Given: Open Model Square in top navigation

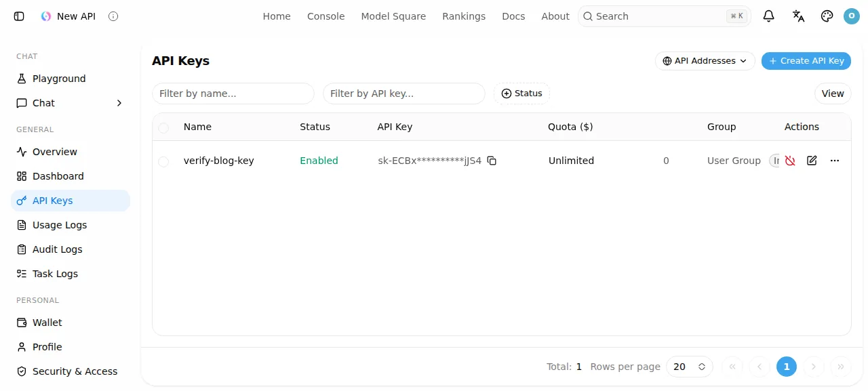Looking at the screenshot, I should [393, 16].
